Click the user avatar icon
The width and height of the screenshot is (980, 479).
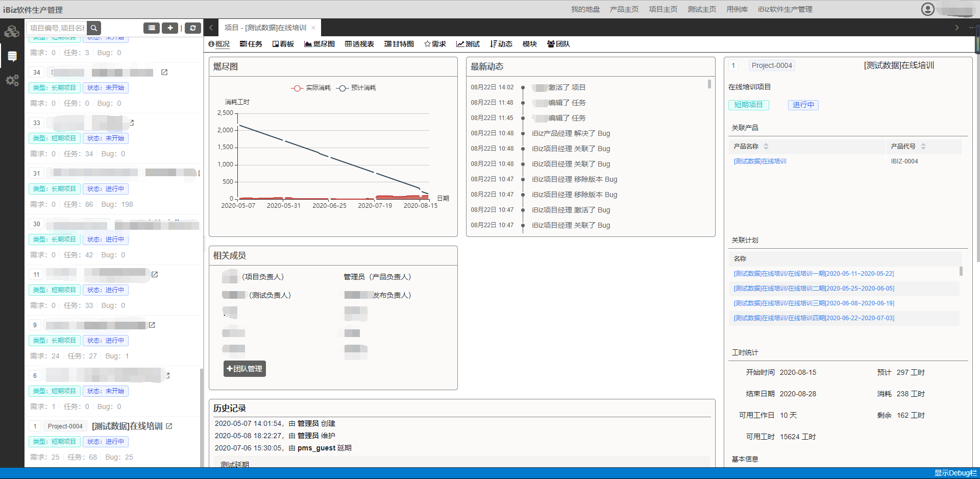coord(928,9)
